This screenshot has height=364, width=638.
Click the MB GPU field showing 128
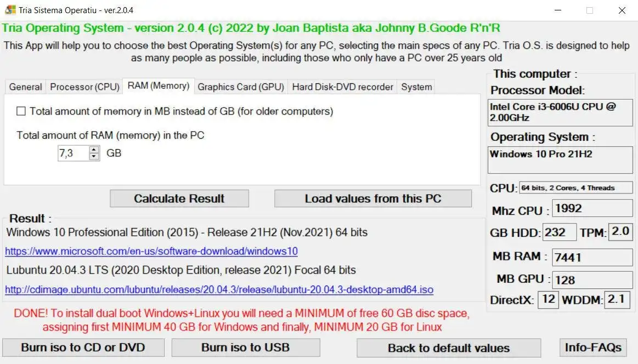pyautogui.click(x=592, y=280)
